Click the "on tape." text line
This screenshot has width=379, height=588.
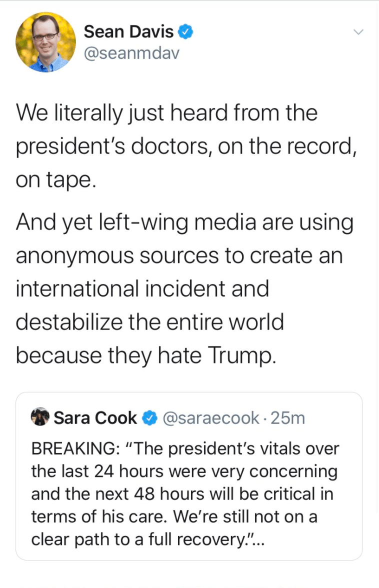coord(54,180)
